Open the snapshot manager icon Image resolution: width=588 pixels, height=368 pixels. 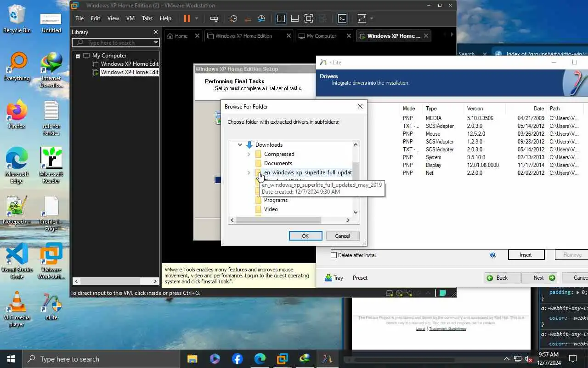[261, 18]
